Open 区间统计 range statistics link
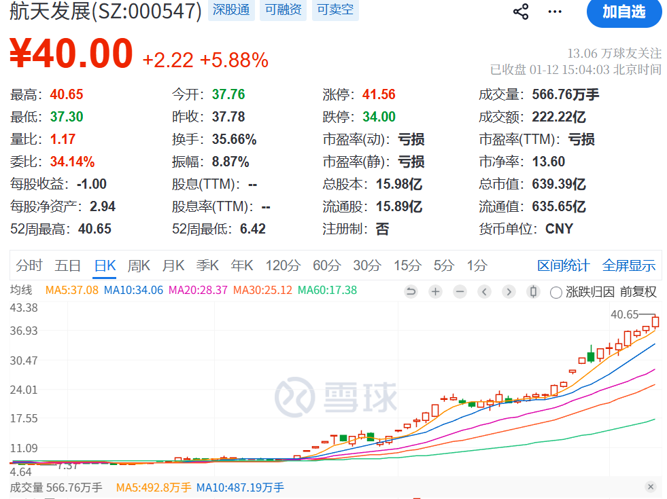The width and height of the screenshot is (667, 499). [563, 265]
